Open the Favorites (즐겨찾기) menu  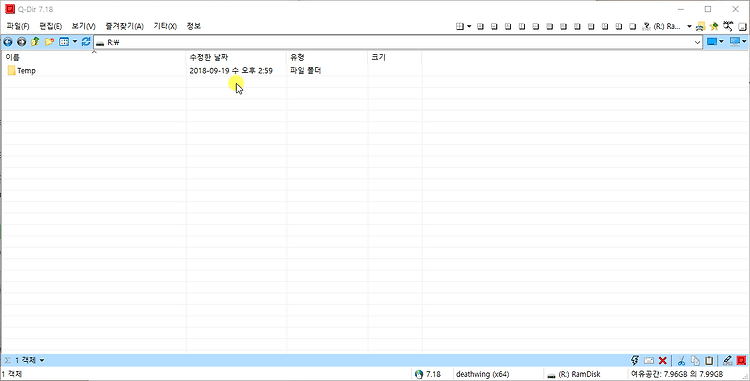(x=124, y=26)
